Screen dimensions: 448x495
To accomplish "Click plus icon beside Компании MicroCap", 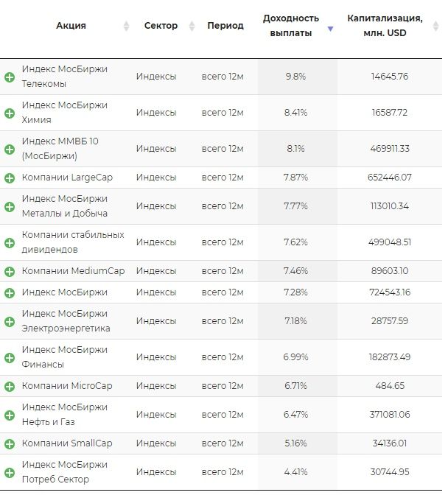I will pos(10,386).
